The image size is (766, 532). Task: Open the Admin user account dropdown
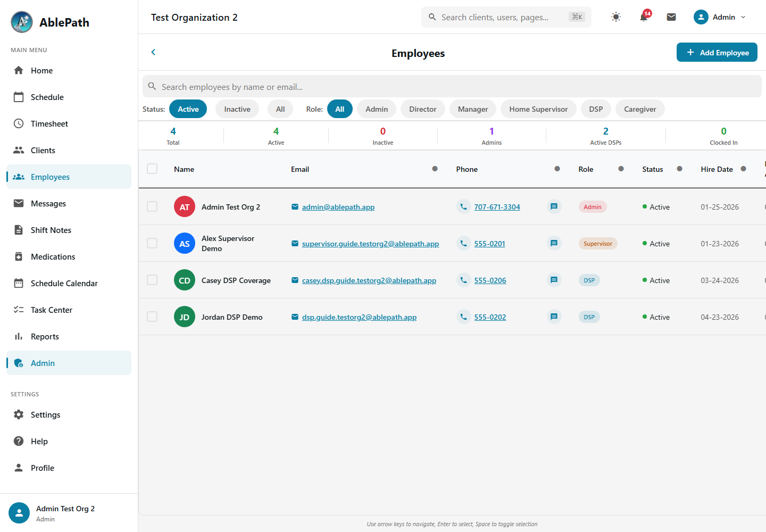click(x=720, y=17)
